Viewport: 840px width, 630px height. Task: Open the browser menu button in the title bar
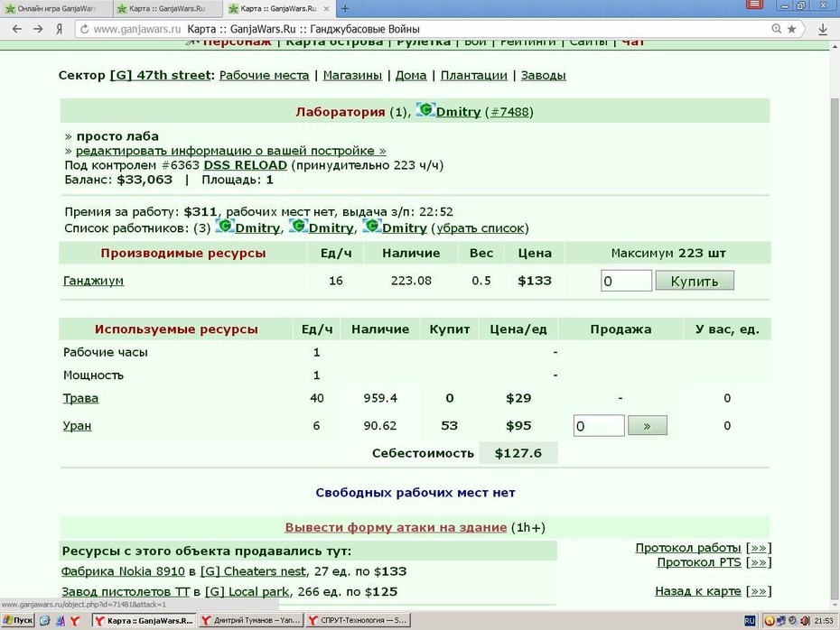[x=754, y=5]
